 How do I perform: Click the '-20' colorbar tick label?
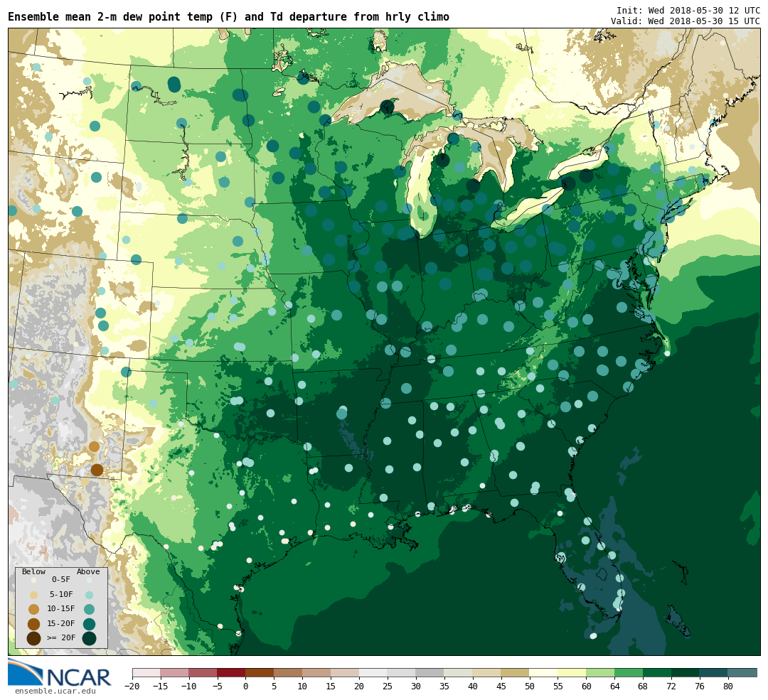[x=132, y=686]
